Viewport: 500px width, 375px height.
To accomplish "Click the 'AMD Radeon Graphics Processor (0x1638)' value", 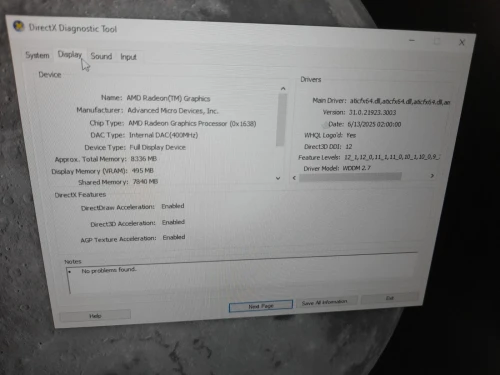I will coord(192,123).
